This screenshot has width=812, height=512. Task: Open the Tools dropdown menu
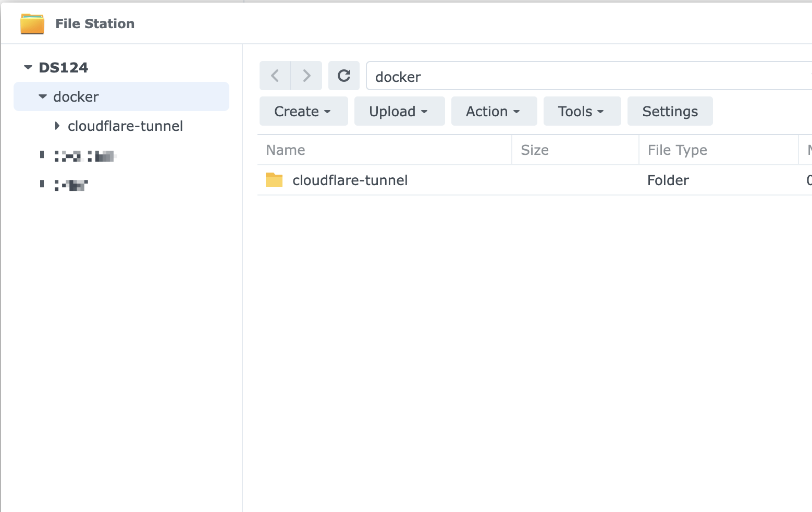(x=582, y=111)
